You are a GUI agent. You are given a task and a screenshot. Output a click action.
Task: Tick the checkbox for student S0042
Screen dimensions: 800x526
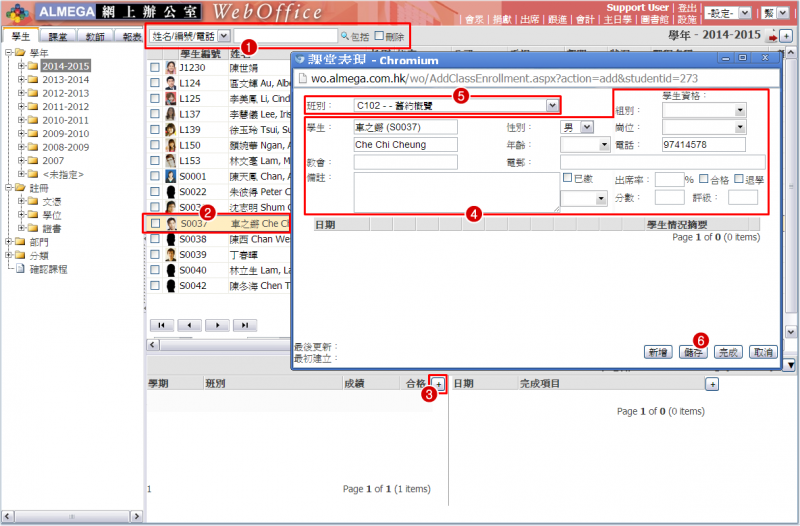click(x=155, y=286)
